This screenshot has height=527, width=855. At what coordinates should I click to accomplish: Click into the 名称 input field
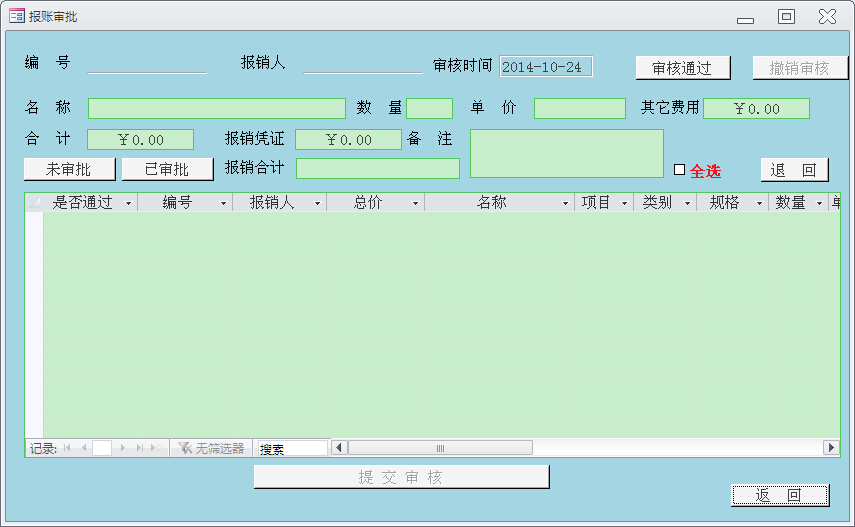pos(216,108)
